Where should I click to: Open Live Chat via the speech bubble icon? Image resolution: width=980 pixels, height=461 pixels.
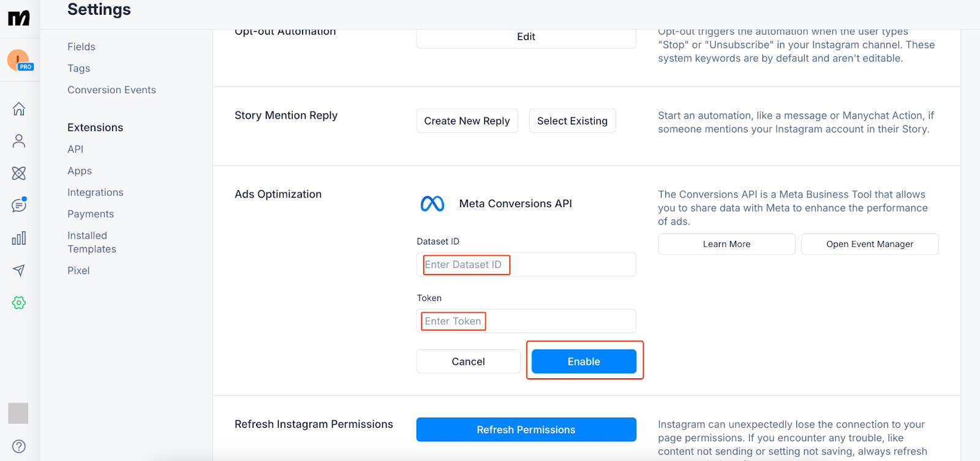click(x=18, y=205)
